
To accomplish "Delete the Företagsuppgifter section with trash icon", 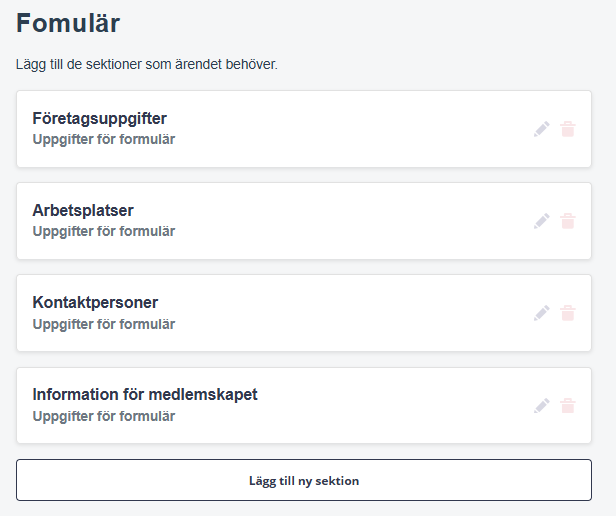I will pos(568,129).
